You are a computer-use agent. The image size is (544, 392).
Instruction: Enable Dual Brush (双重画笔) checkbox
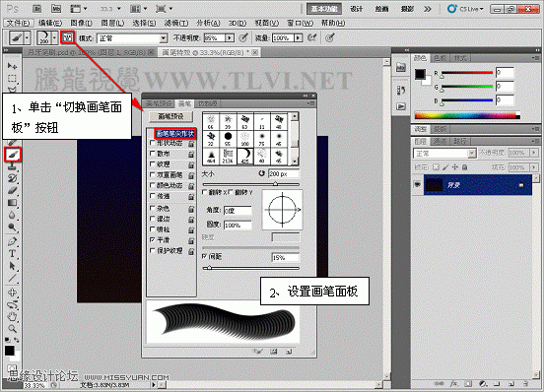(153, 174)
